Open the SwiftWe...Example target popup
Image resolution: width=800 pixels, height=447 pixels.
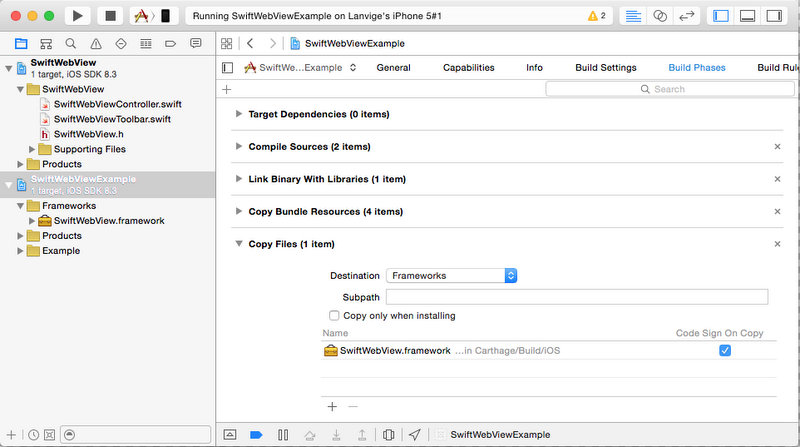coord(300,67)
